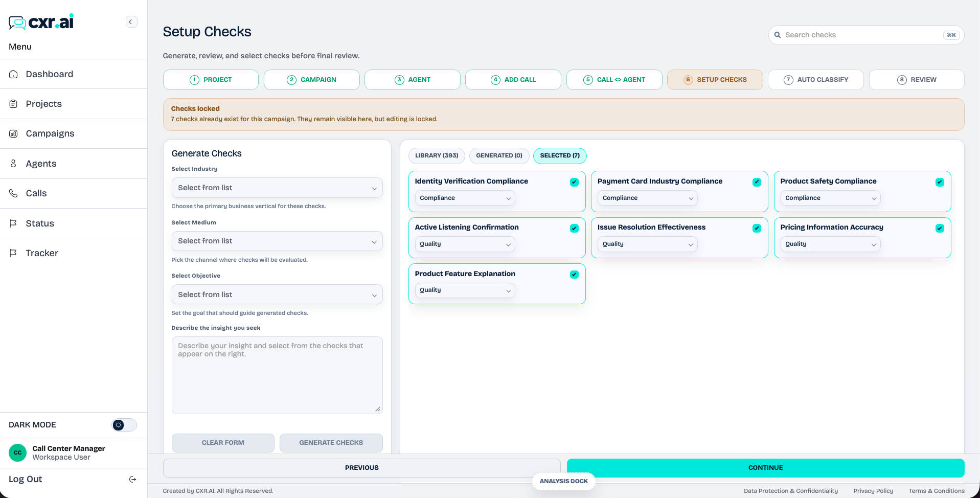The height and width of the screenshot is (498, 980).
Task: Open category dropdown for Identity Verification Compliance
Action: [x=465, y=198]
